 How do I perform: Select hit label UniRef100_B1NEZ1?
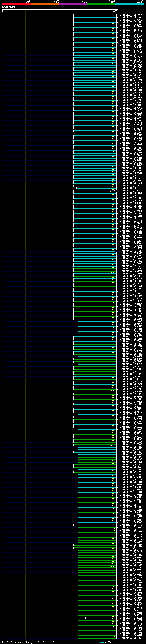[x=131, y=284]
